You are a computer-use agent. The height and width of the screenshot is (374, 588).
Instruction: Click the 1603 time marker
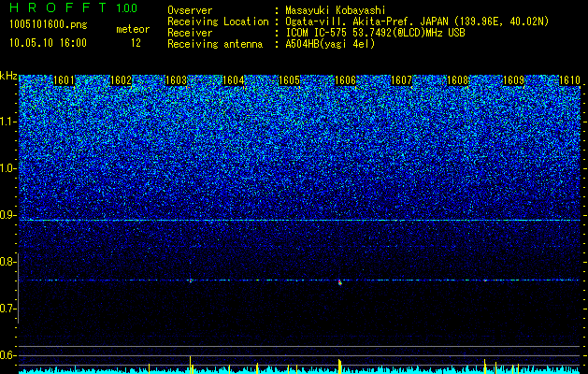click(177, 80)
